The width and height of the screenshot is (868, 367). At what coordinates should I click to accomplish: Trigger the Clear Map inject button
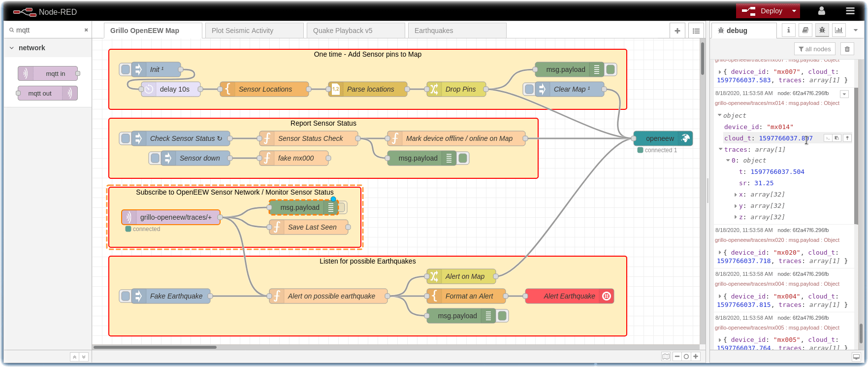pyautogui.click(x=529, y=89)
